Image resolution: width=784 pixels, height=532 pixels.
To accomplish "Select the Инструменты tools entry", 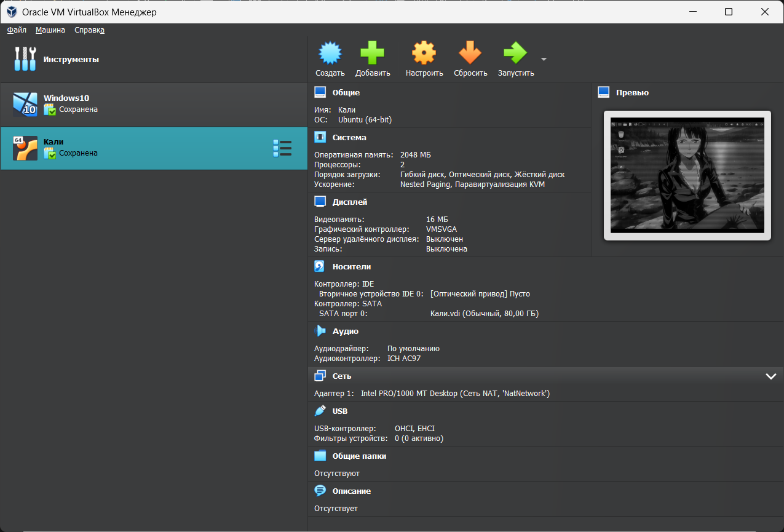I will click(154, 60).
